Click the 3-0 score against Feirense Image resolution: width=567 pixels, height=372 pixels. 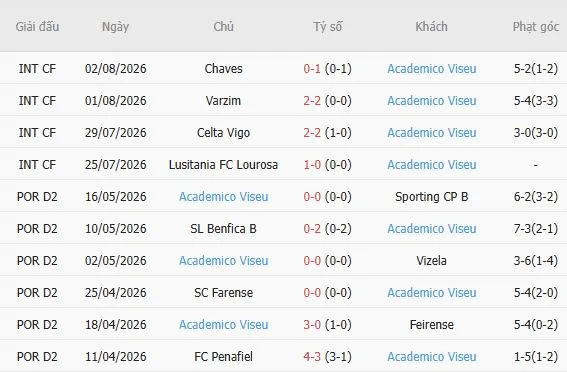tap(312, 324)
